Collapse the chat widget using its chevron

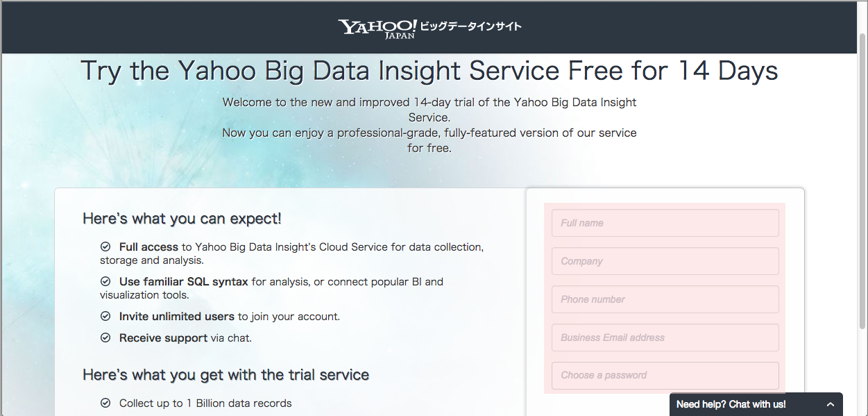[831, 403]
